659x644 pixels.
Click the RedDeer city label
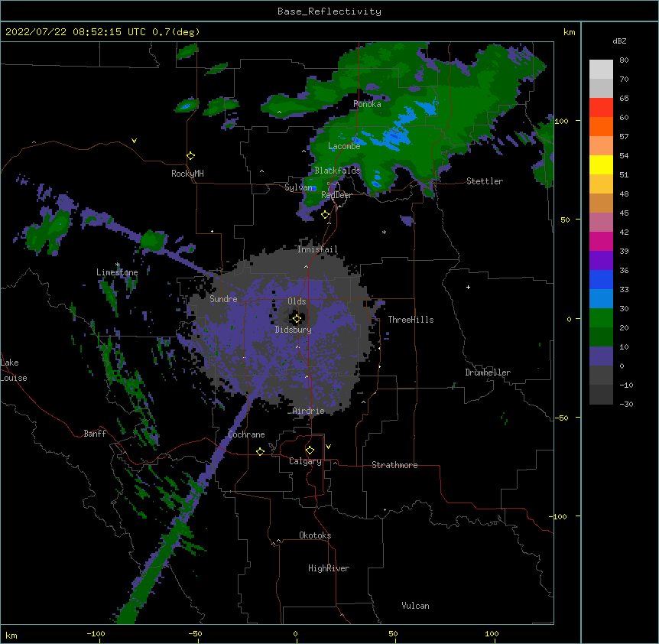point(336,195)
